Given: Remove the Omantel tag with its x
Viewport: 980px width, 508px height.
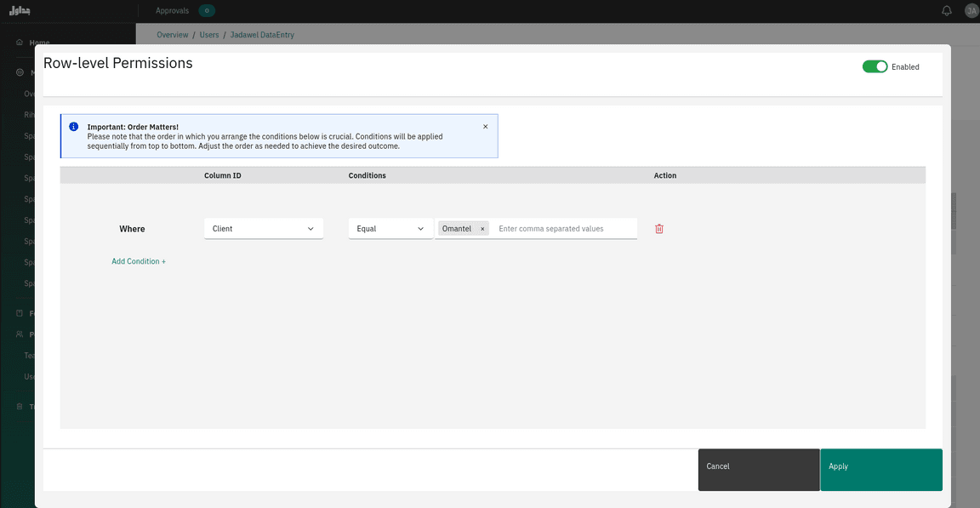Looking at the screenshot, I should point(482,229).
